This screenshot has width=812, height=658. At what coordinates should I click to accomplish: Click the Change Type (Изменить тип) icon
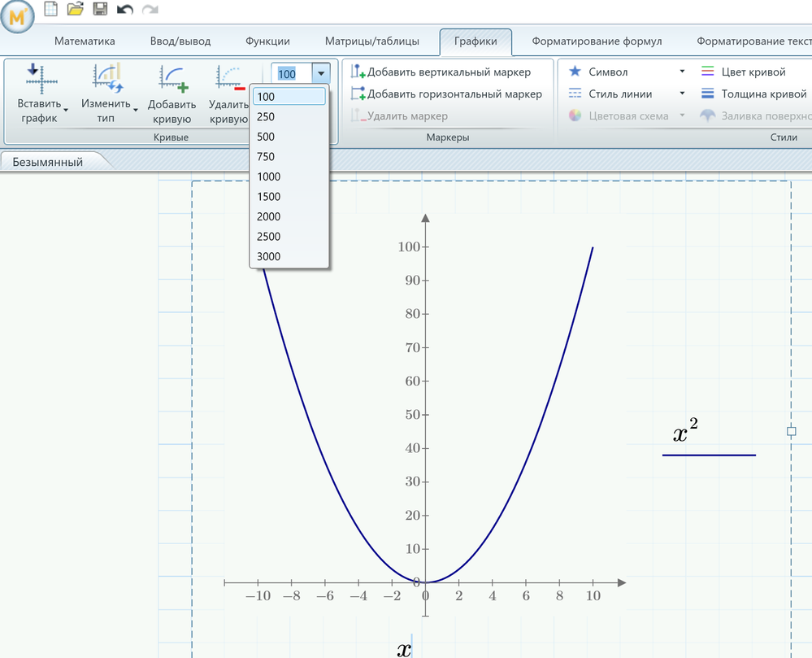tap(106, 77)
